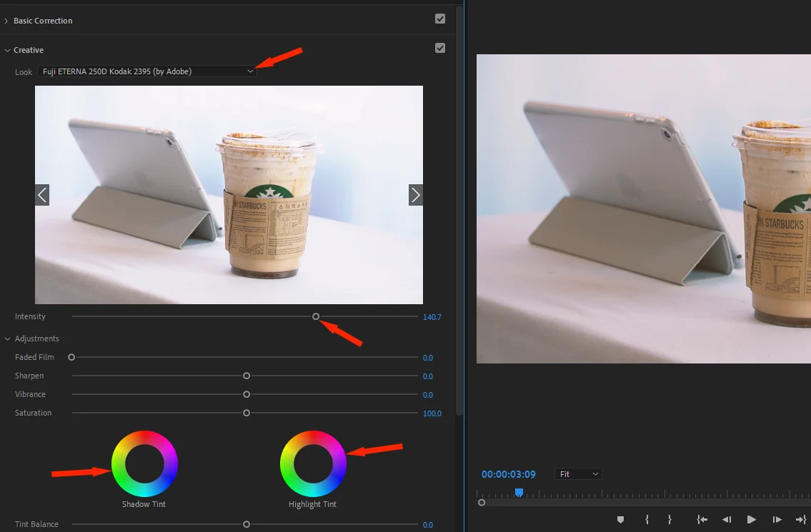Click the Program Monitor video preview
Viewport: 811px width, 532px height.
(x=643, y=209)
